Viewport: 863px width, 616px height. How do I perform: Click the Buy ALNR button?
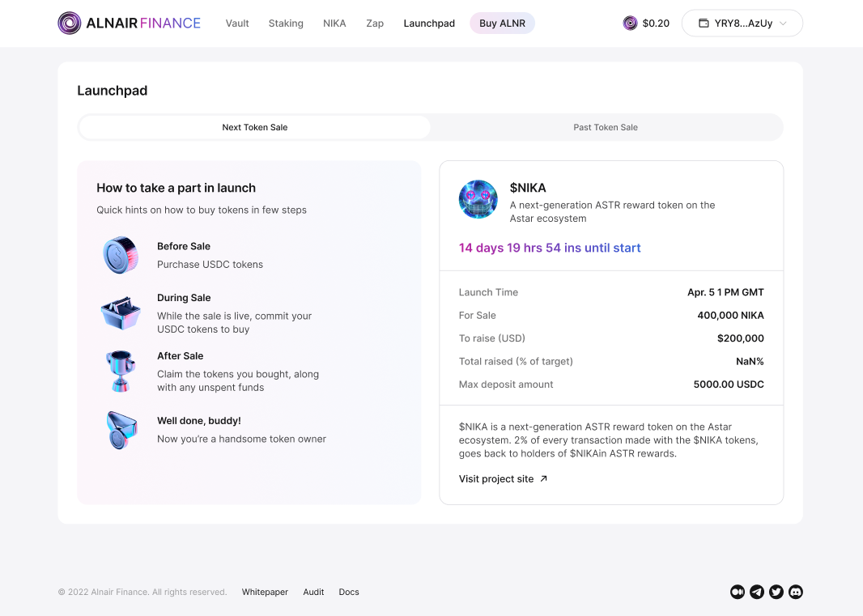coord(502,23)
